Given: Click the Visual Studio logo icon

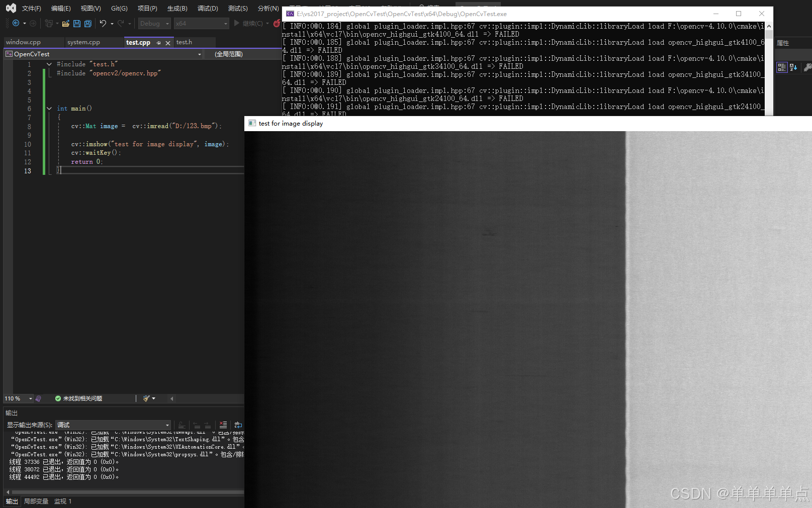Looking at the screenshot, I should (11, 8).
